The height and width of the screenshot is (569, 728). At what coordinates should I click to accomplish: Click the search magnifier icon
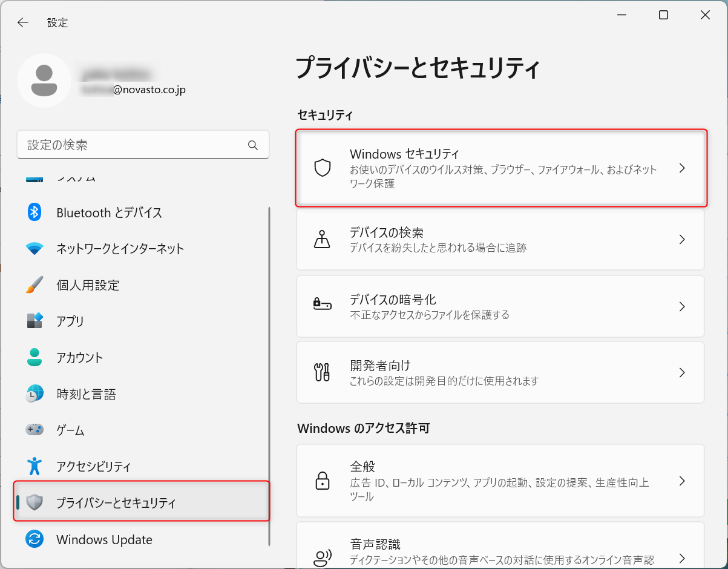[x=253, y=145]
